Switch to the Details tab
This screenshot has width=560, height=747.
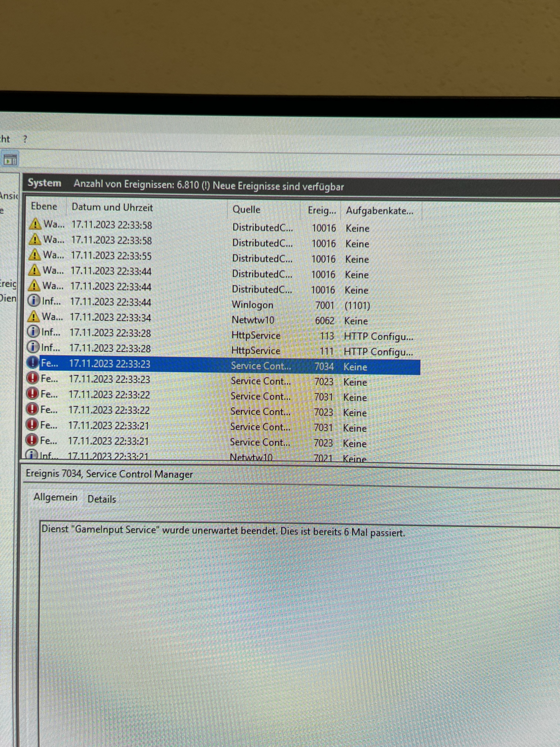click(x=102, y=499)
